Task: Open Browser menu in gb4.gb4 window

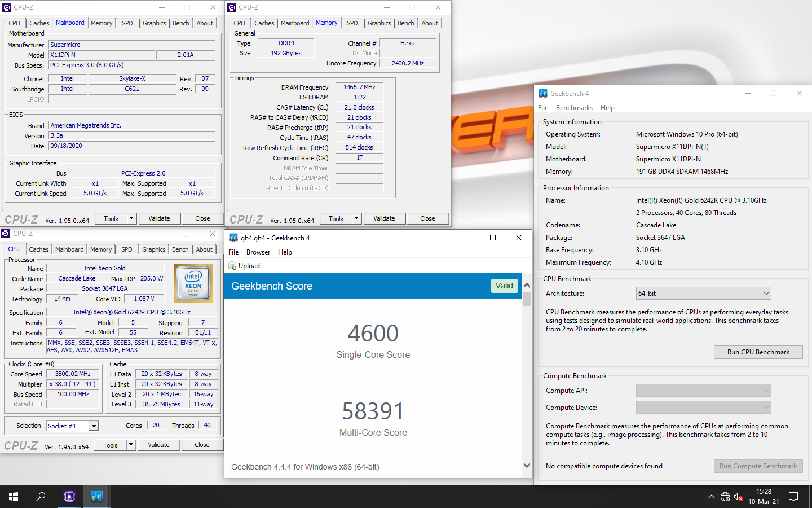Action: [x=258, y=252]
